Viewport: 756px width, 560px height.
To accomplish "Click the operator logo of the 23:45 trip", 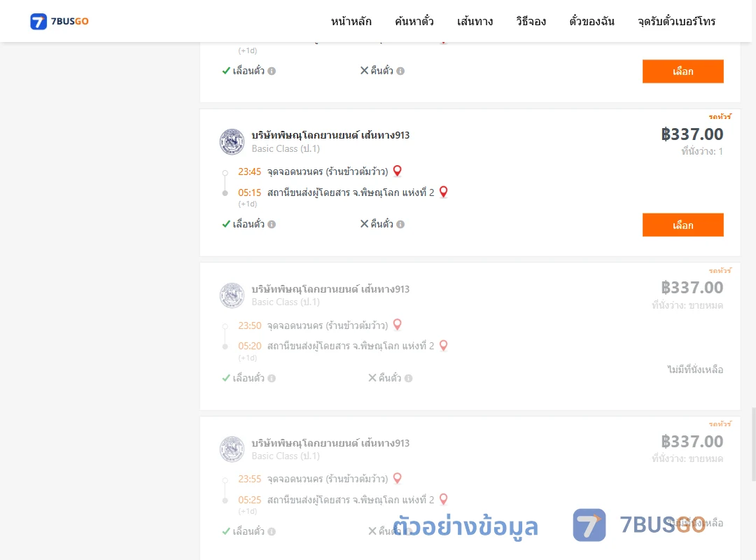I will tap(232, 142).
